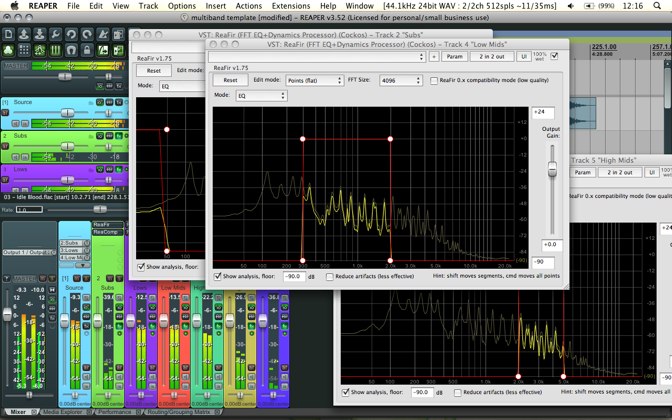
Task: Click the Output Gain slider in Low Mids window
Action: 552,169
